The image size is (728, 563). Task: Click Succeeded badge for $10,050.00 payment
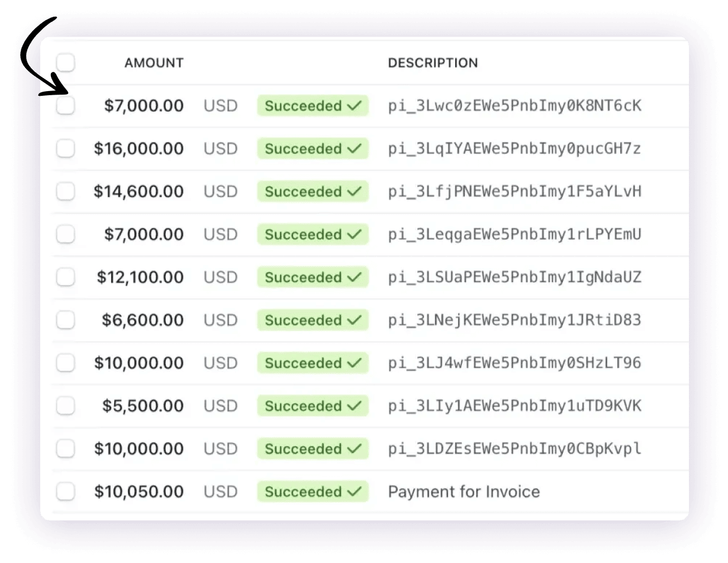coord(313,492)
